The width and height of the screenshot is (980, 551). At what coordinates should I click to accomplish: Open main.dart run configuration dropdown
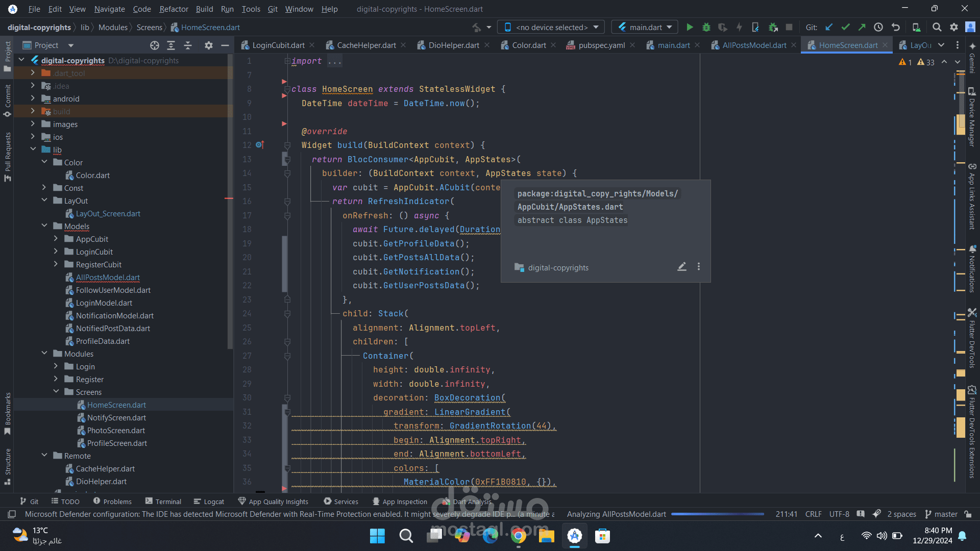tap(645, 28)
